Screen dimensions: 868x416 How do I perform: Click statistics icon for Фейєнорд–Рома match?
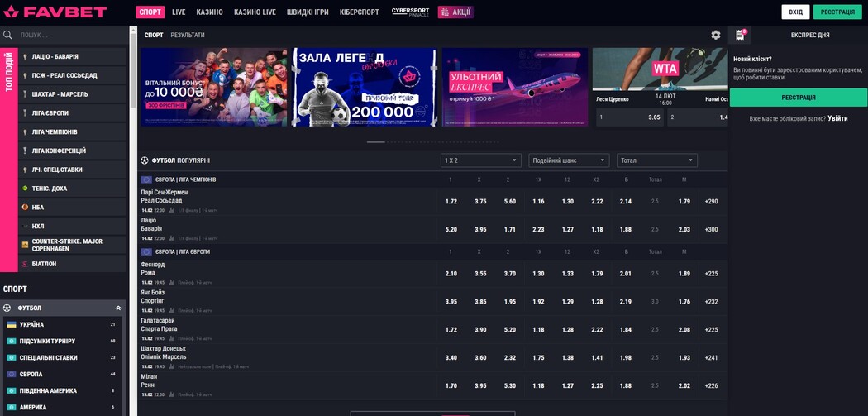(171, 282)
